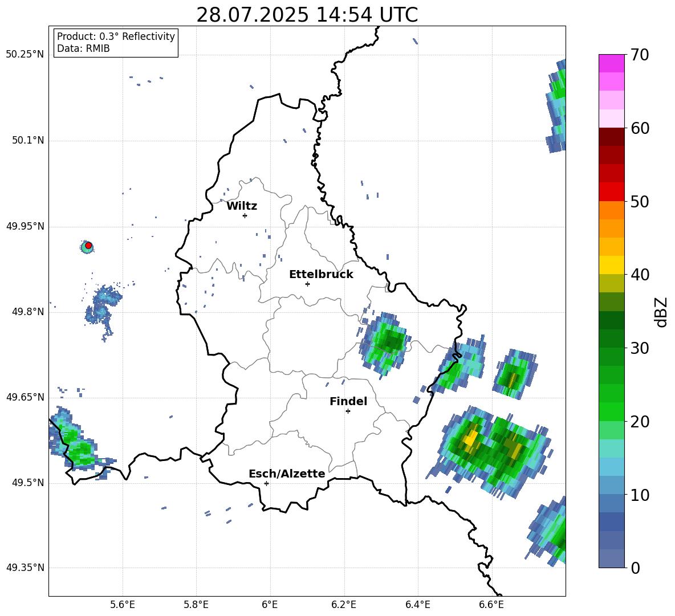This screenshot has width=675, height=616.
Task: Click the 0 value on the colorbar
Action: (635, 568)
